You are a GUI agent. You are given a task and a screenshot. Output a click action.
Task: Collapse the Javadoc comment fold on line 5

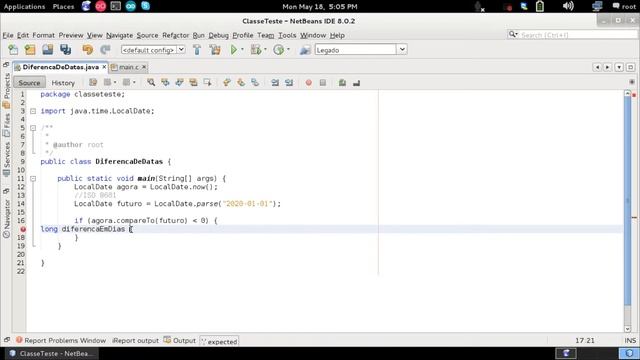pyautogui.click(x=33, y=128)
